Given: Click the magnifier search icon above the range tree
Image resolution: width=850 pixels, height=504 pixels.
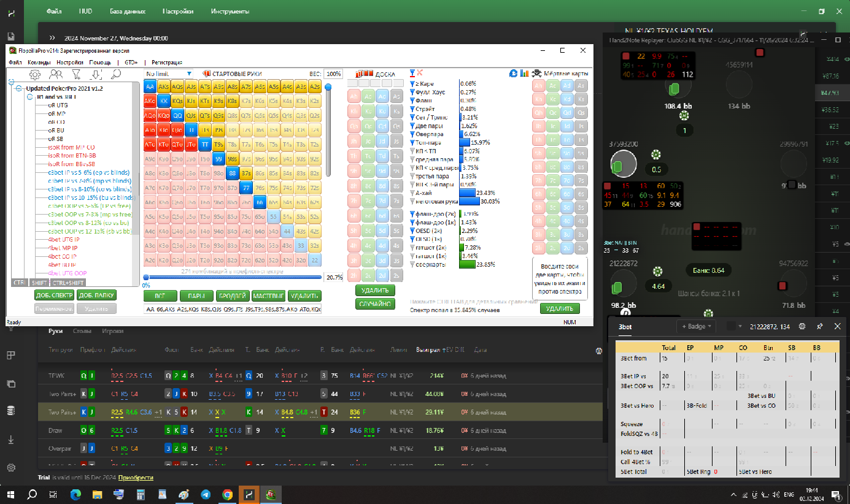Looking at the screenshot, I should click(x=115, y=74).
